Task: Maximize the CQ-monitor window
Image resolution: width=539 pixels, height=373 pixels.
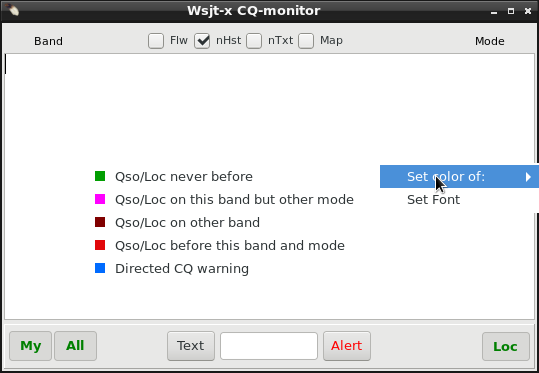Action: [x=511, y=11]
